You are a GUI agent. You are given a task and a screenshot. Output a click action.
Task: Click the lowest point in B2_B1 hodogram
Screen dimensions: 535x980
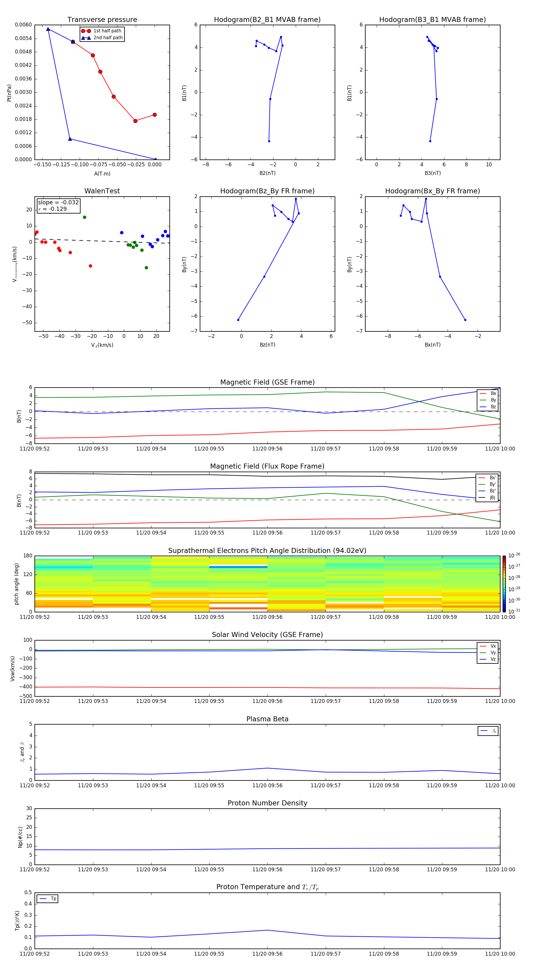point(269,141)
